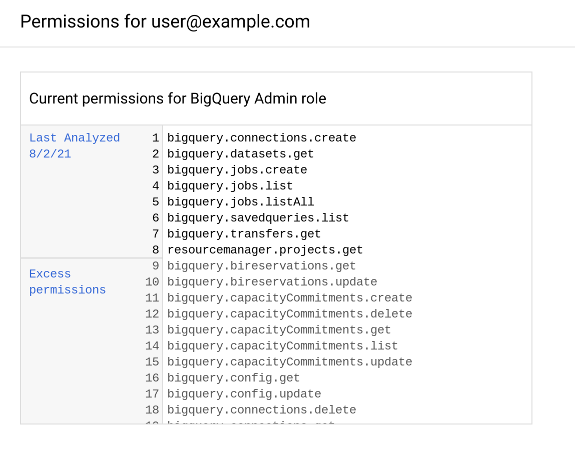This screenshot has height=458, width=575.
Task: Click the Last Analyzed 8/2/21 label
Action: pyautogui.click(x=74, y=146)
